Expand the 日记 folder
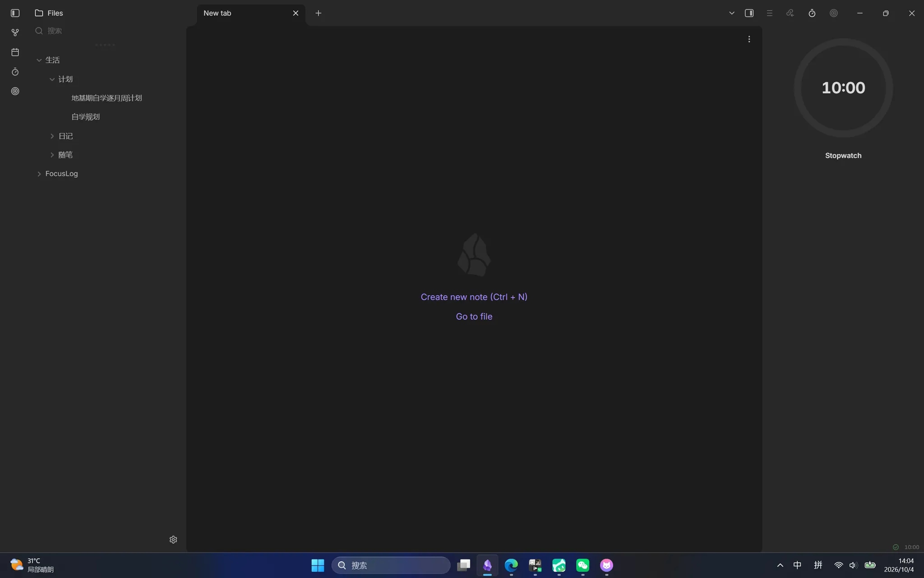This screenshot has width=924, height=578. click(x=52, y=136)
